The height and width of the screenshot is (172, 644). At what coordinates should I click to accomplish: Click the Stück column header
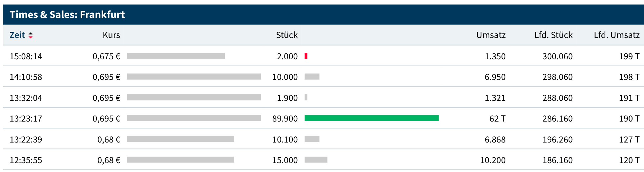click(286, 35)
